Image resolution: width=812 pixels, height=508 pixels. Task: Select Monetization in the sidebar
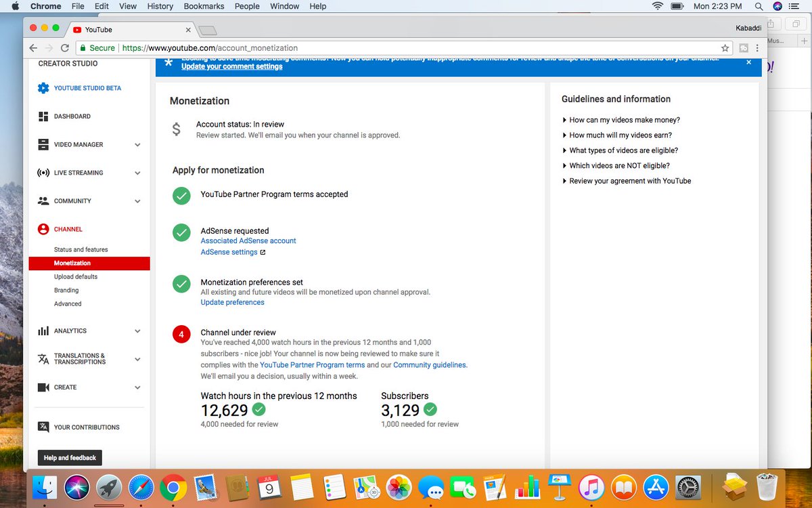coord(89,263)
